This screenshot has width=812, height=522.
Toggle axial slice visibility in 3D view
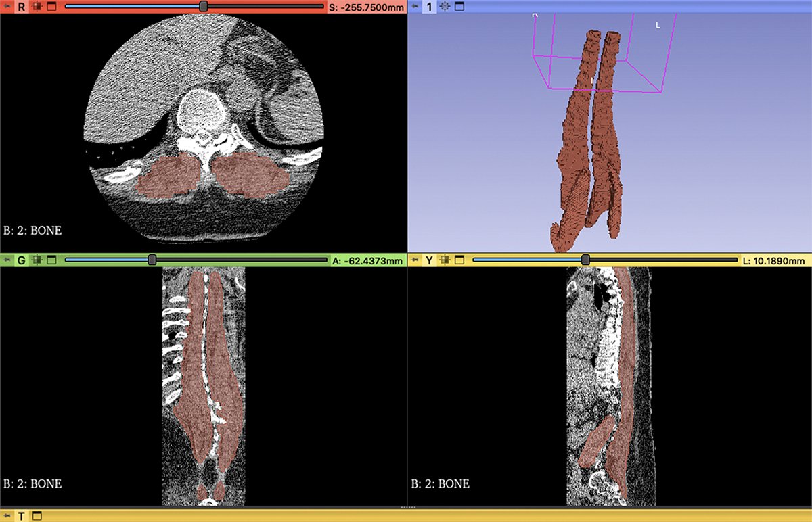pyautogui.click(x=37, y=7)
